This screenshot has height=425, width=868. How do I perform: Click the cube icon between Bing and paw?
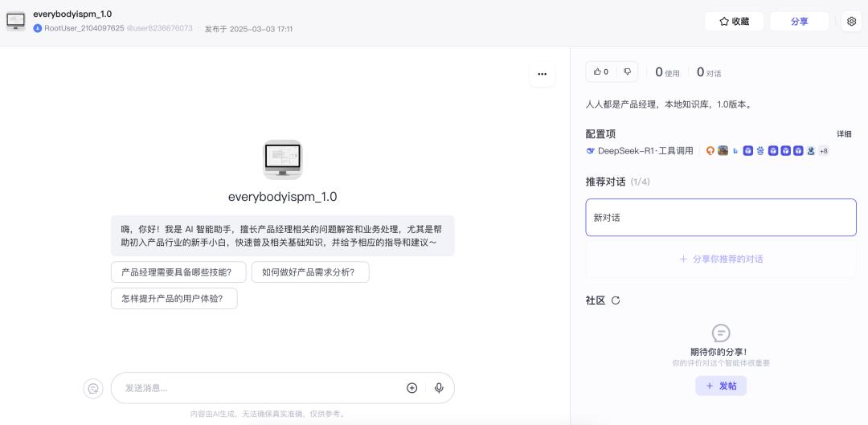pos(748,150)
